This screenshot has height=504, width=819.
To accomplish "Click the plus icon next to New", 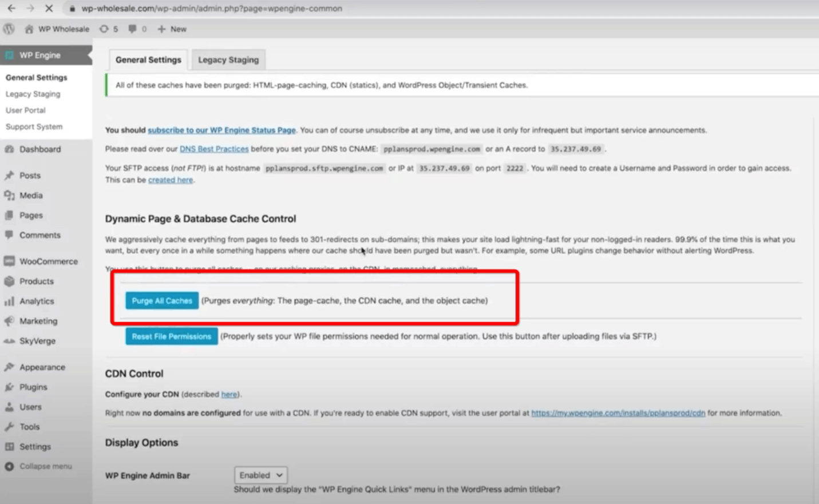I will point(161,29).
